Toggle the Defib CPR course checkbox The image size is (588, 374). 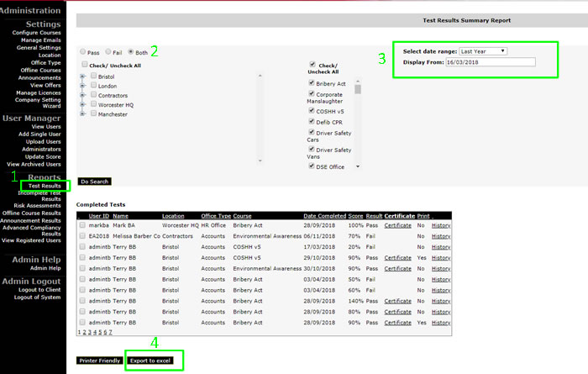[x=312, y=121]
